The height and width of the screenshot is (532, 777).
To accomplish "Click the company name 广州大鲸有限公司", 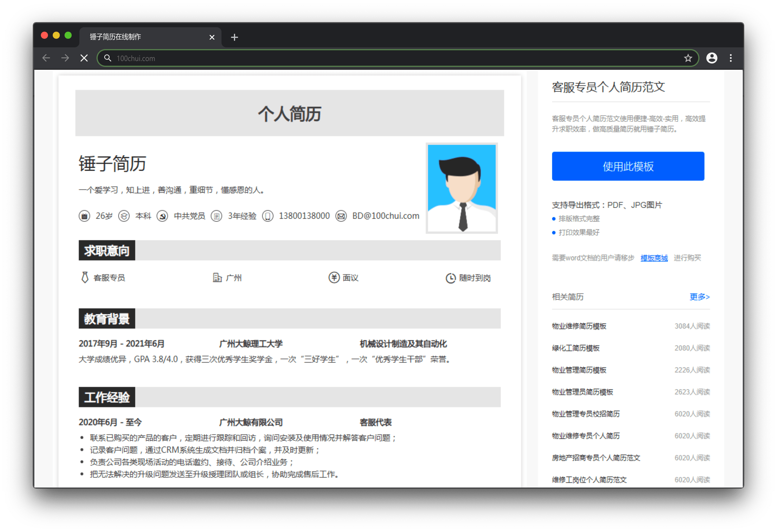I will (251, 423).
